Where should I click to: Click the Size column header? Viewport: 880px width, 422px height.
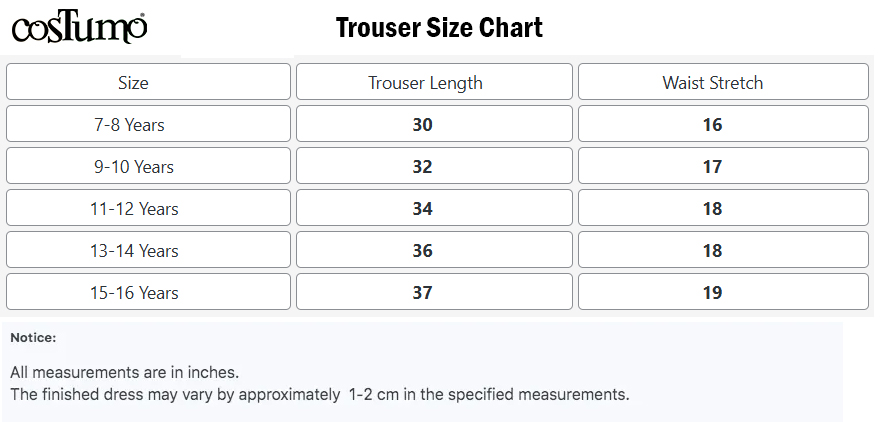148,82
